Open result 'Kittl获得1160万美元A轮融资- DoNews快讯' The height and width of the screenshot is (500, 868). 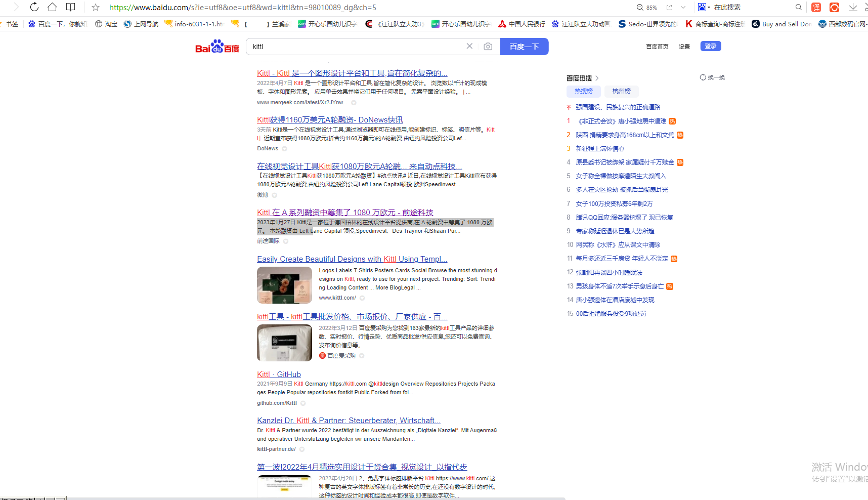pos(330,120)
